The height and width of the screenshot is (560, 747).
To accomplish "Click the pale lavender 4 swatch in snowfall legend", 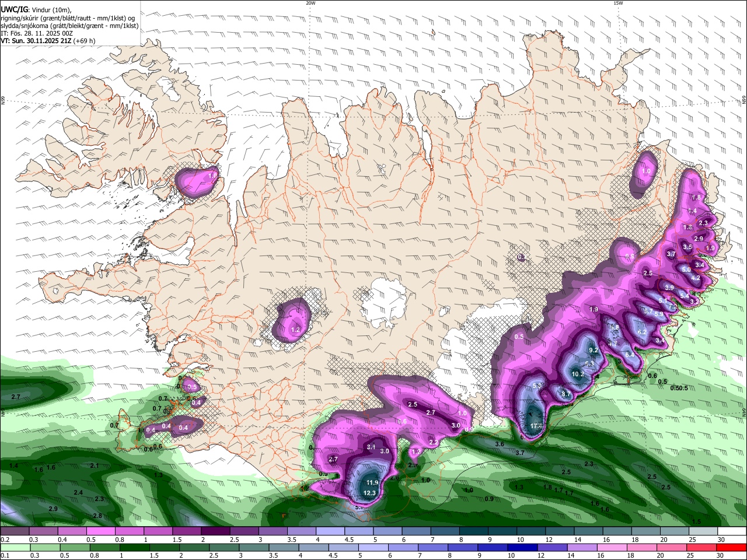I will pyautogui.click(x=330, y=531).
